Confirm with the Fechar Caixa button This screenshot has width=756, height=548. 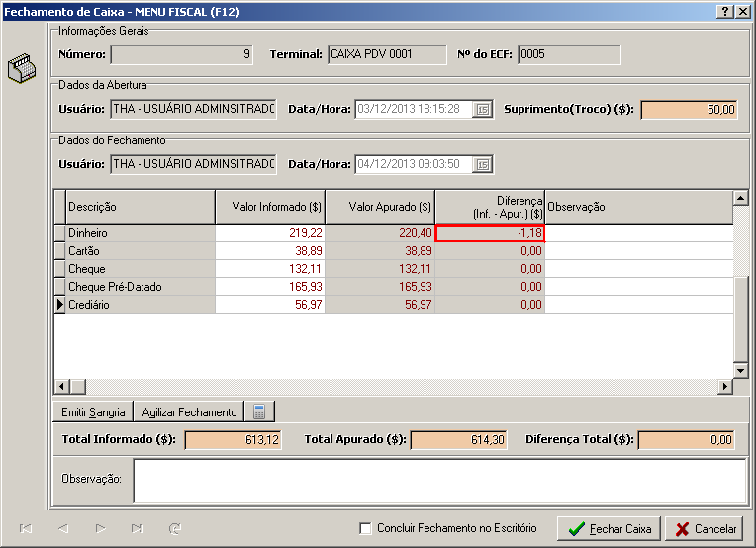pos(609,529)
